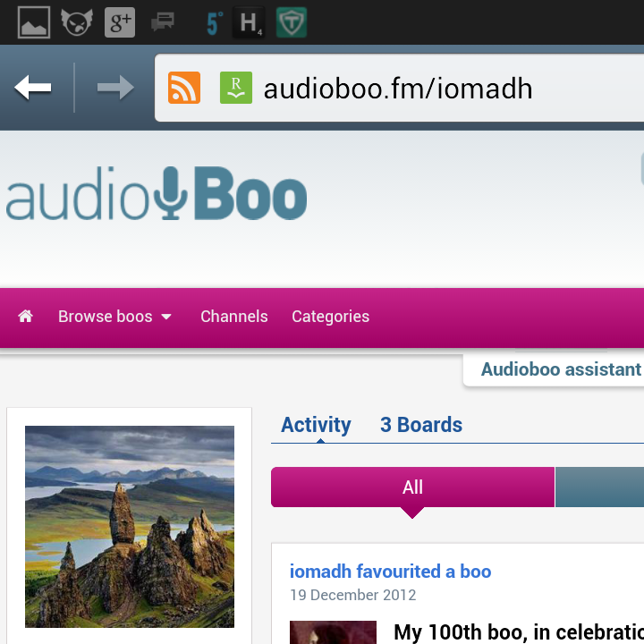The image size is (644, 644).
Task: Click the rocky landscape profile picture
Action: 130,526
